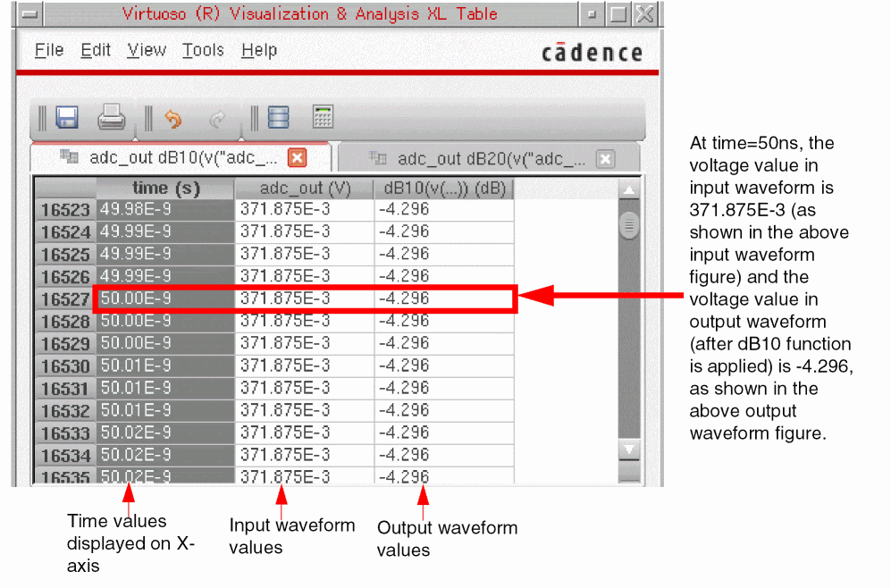Open the View menu
891x588 pixels.
(x=147, y=51)
